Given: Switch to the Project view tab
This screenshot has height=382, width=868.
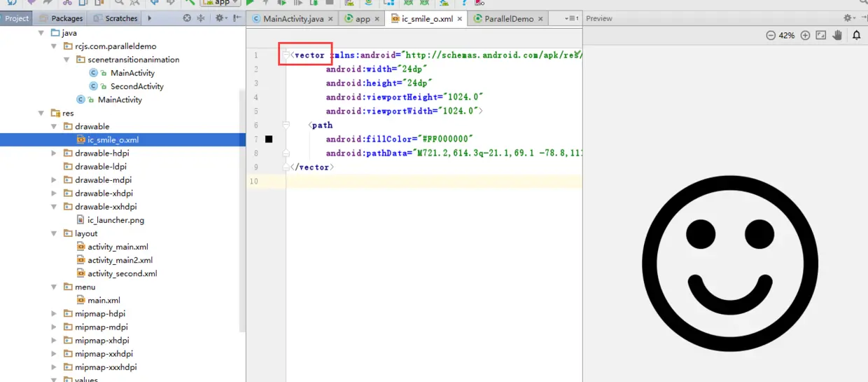Looking at the screenshot, I should 17,18.
